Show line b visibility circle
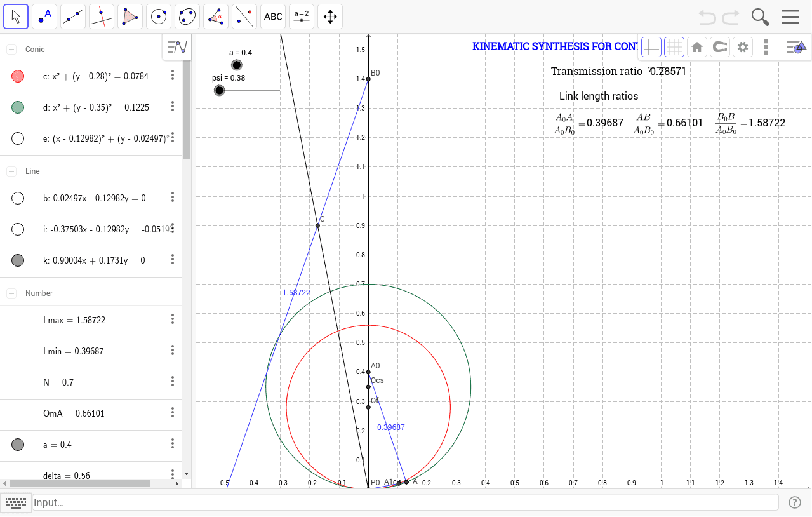This screenshot has height=517, width=812. pyautogui.click(x=18, y=198)
